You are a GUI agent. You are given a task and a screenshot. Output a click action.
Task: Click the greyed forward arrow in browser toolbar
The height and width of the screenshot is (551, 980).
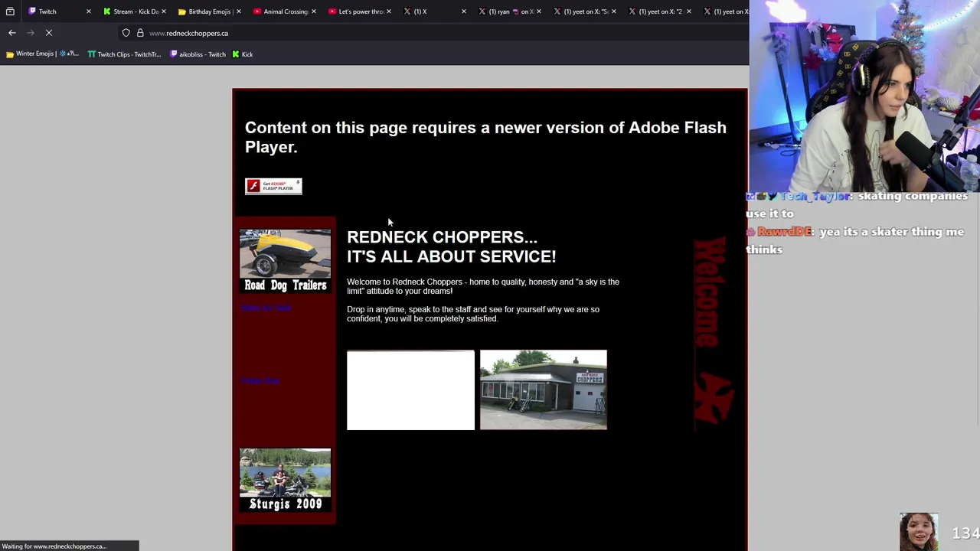coord(31,33)
